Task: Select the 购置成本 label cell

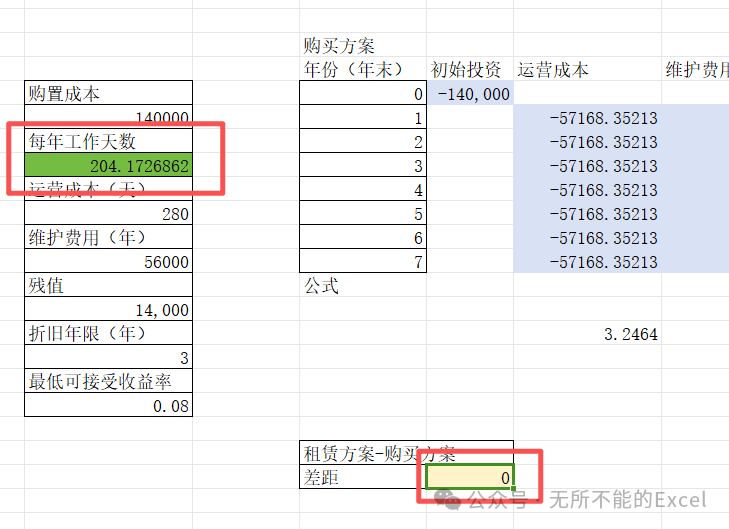Action: tap(108, 93)
